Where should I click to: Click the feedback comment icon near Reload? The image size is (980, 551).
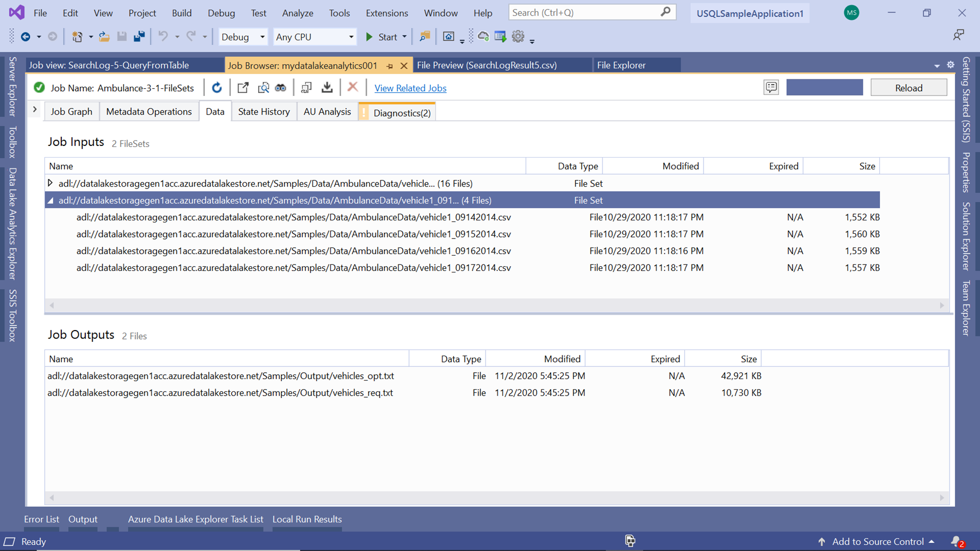click(771, 88)
